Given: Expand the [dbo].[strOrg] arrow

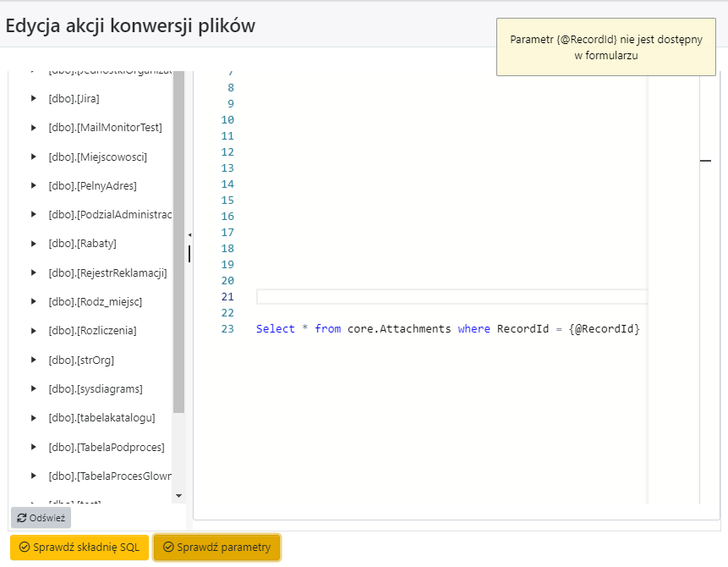Looking at the screenshot, I should point(34,360).
